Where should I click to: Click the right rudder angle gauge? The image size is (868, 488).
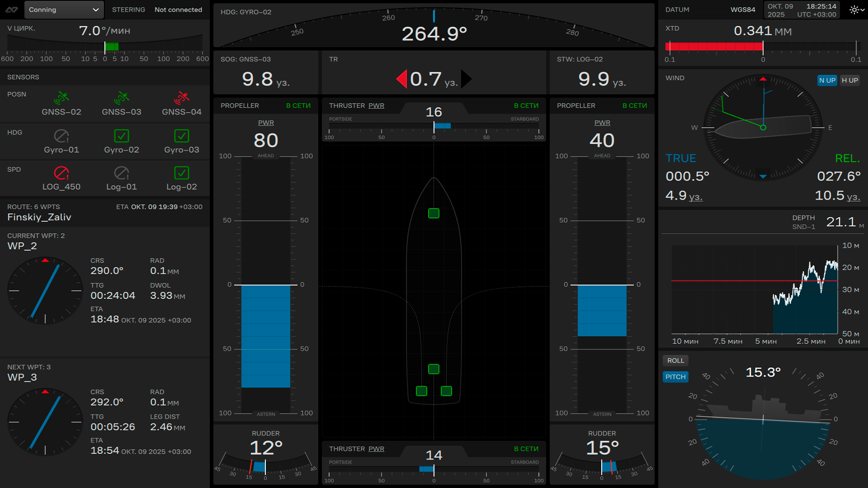[602, 467]
